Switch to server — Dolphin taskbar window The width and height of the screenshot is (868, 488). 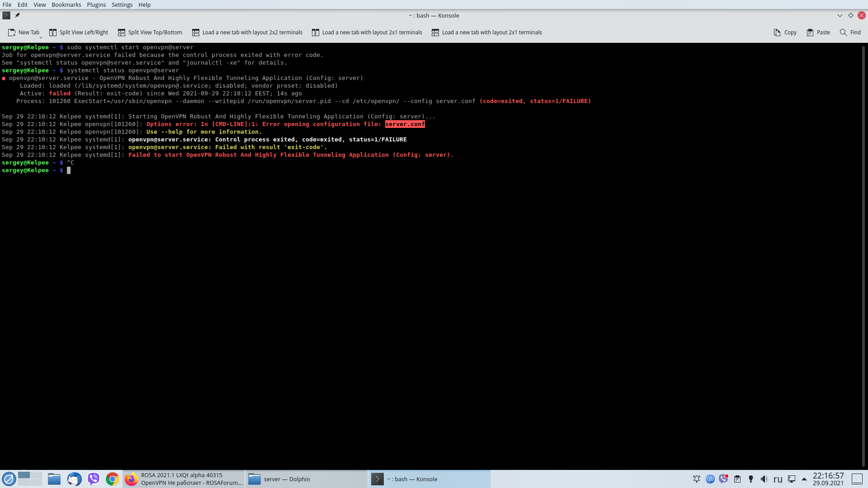coord(307,479)
